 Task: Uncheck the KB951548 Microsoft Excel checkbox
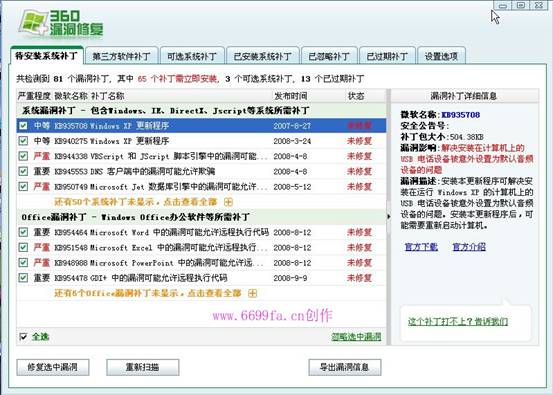tap(23, 247)
